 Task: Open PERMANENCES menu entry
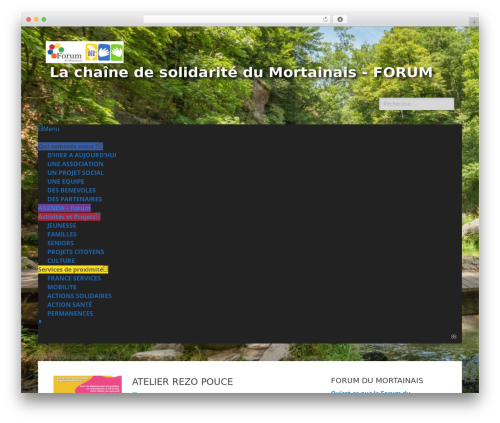point(70,313)
